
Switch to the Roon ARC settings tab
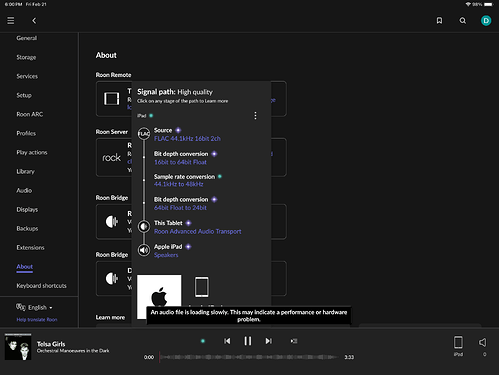pyautogui.click(x=30, y=114)
